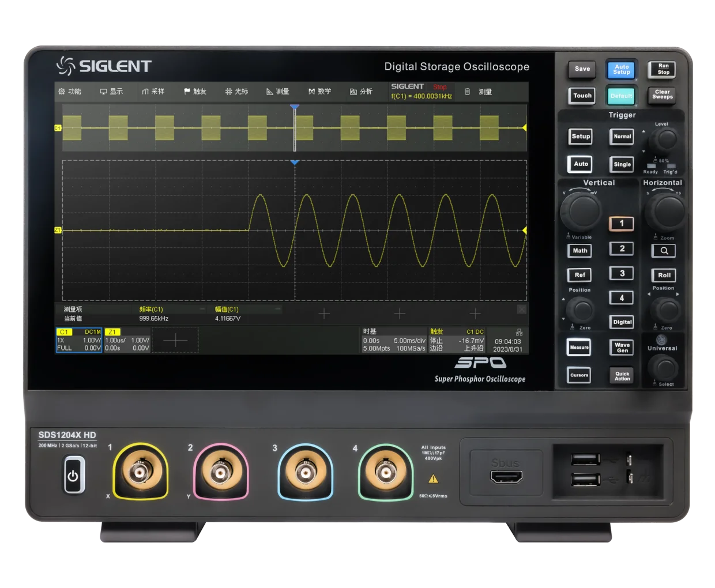This screenshot has width=715, height=588.
Task: Open the 显示 (Display) menu
Action: pos(111,92)
